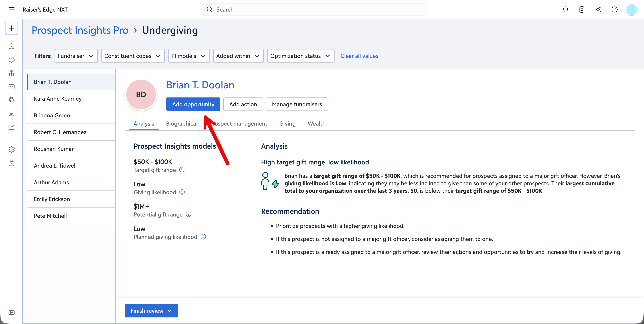The height and width of the screenshot is (324, 644).
Task: Open the settings gear in sidebar
Action: coord(12,150)
